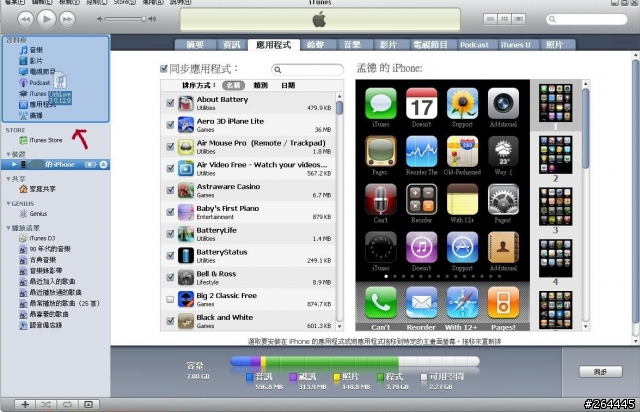Switch to the 照片 tab
Image resolution: width=640 pixels, height=412 pixels.
pos(554,45)
